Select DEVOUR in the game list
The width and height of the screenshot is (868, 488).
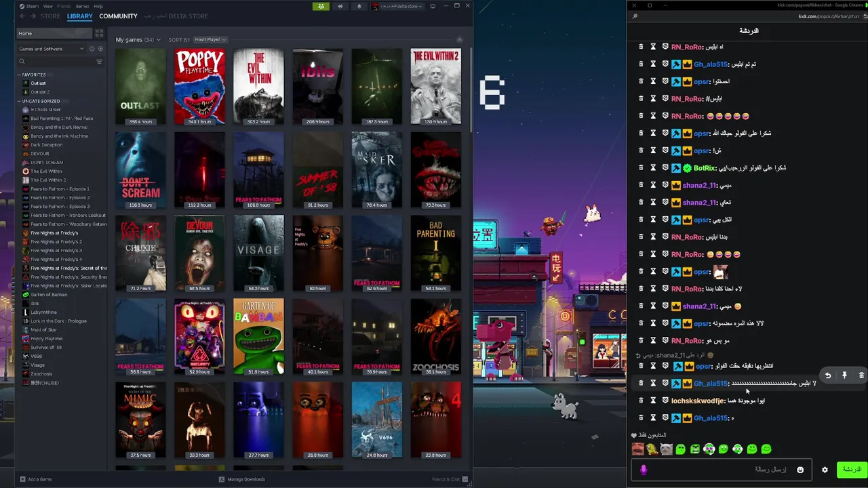(40, 154)
